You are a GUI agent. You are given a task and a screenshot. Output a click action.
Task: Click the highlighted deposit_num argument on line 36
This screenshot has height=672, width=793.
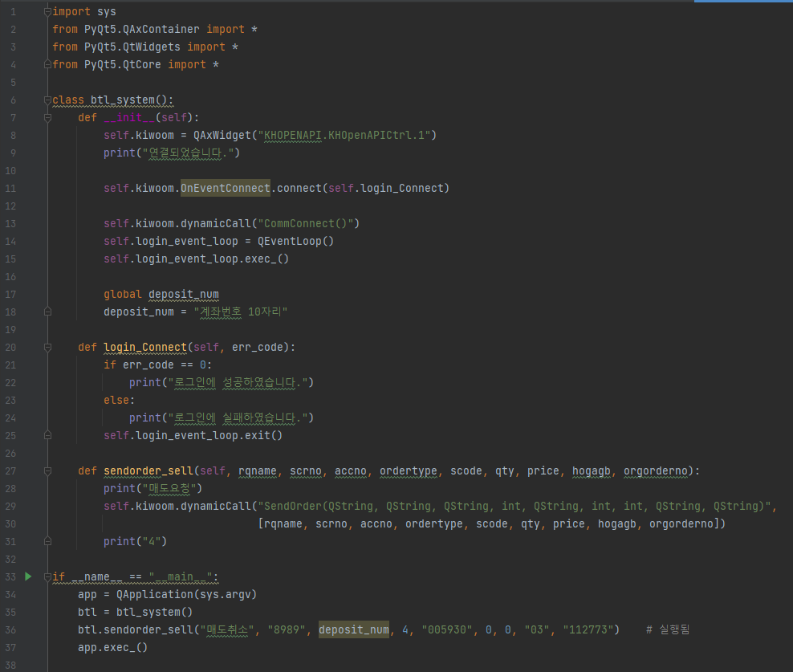[354, 629]
